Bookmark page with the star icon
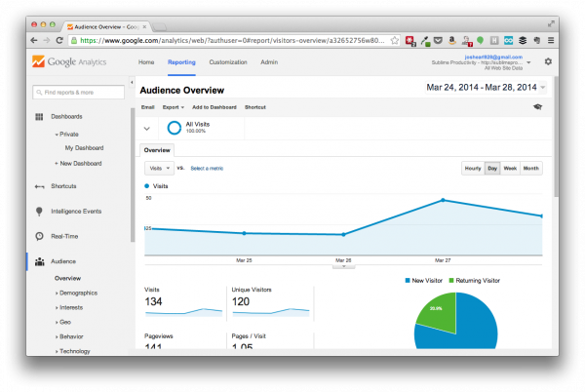 point(394,40)
